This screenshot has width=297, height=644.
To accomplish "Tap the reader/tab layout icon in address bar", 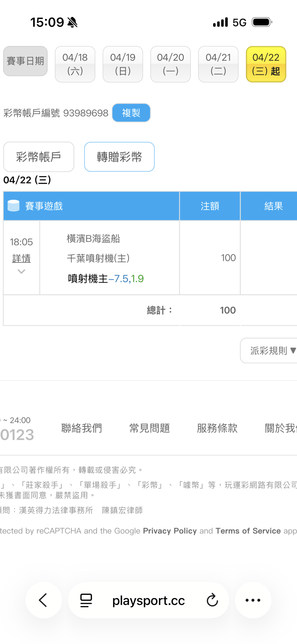I will [86, 600].
